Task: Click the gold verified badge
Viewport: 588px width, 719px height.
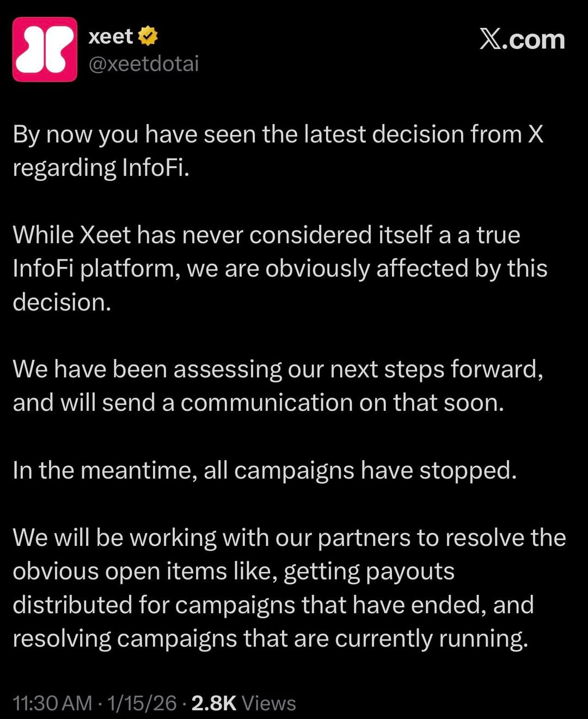Action: 148,36
